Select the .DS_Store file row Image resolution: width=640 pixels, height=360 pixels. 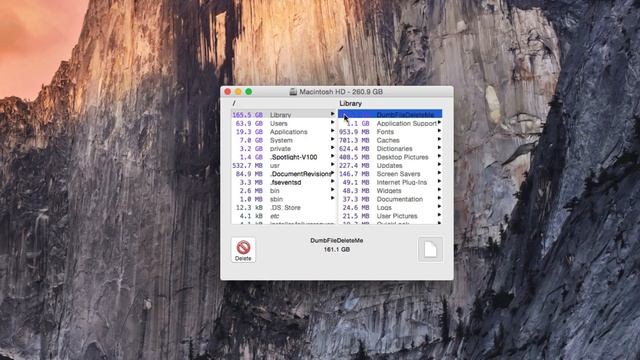284,208
